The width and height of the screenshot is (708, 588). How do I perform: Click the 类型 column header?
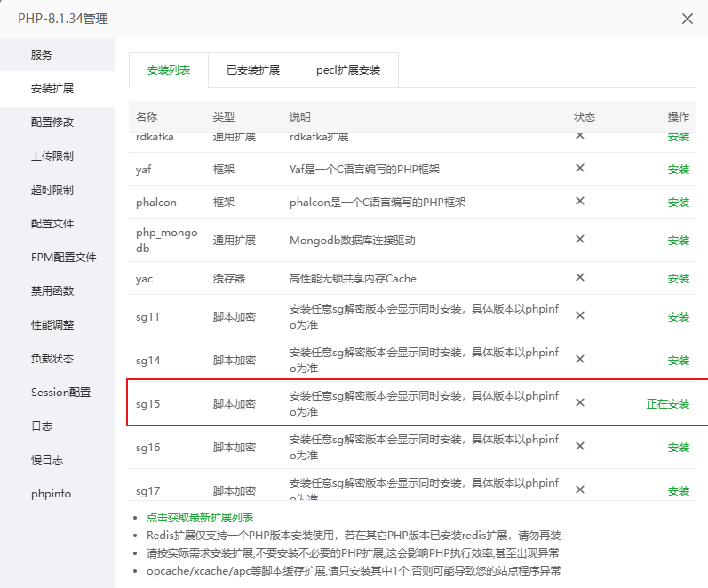pyautogui.click(x=224, y=117)
